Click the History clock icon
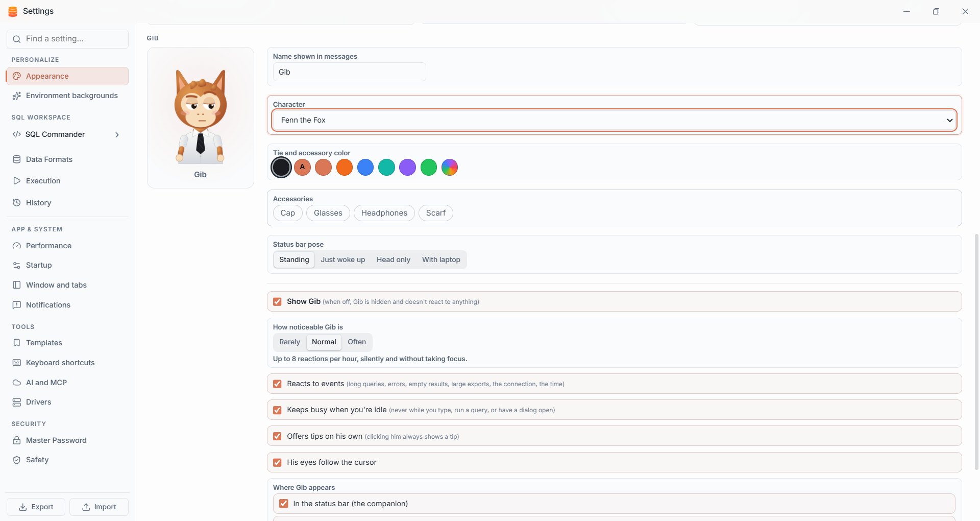Screen dimensions: 980x521 (x=17, y=203)
